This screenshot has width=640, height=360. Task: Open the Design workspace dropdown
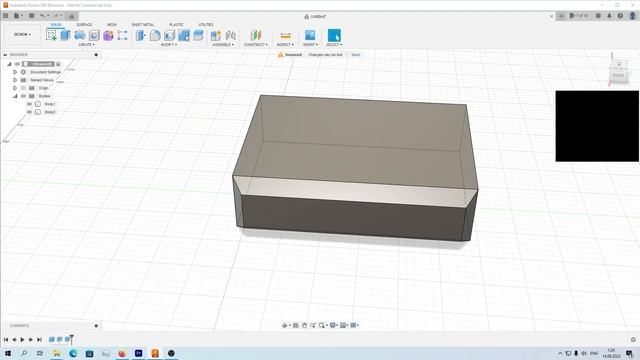coord(22,35)
